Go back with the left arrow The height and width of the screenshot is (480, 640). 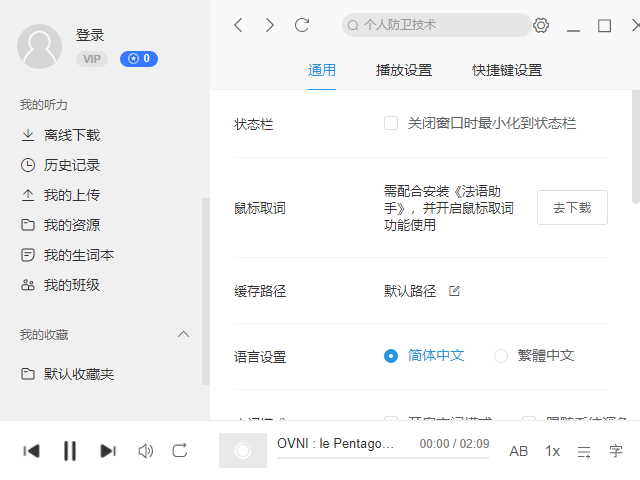pyautogui.click(x=239, y=25)
